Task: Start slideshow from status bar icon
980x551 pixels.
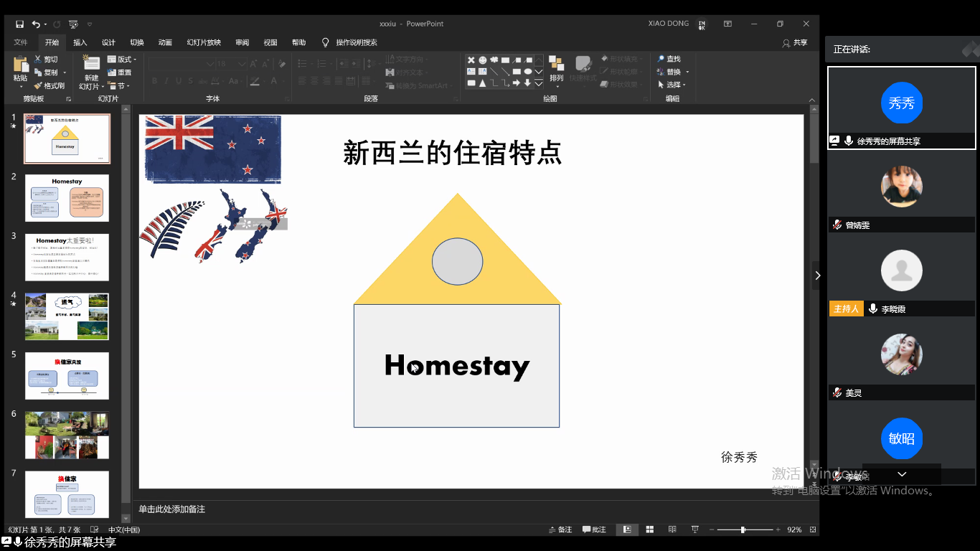Action: click(x=694, y=529)
